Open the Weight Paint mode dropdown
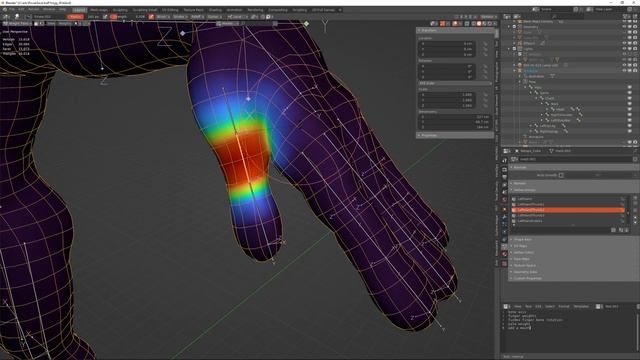This screenshot has width=640, height=360. [x=16, y=23]
